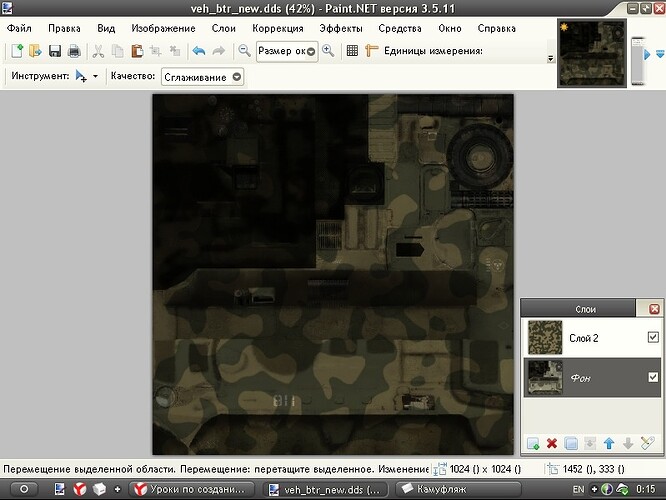
Task: Close the Слои panel
Action: click(654, 309)
